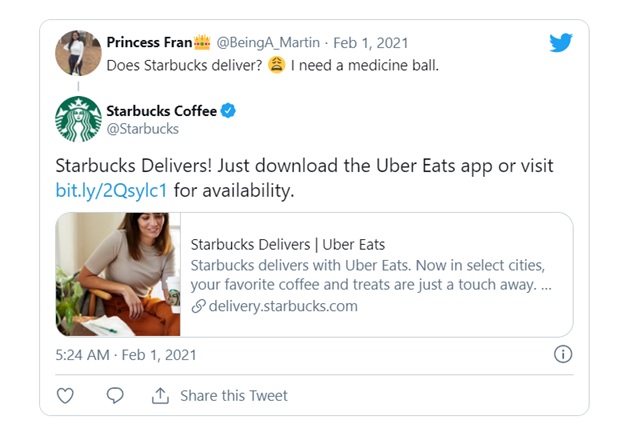Click the 5:24 AM timestamp

coord(82,354)
